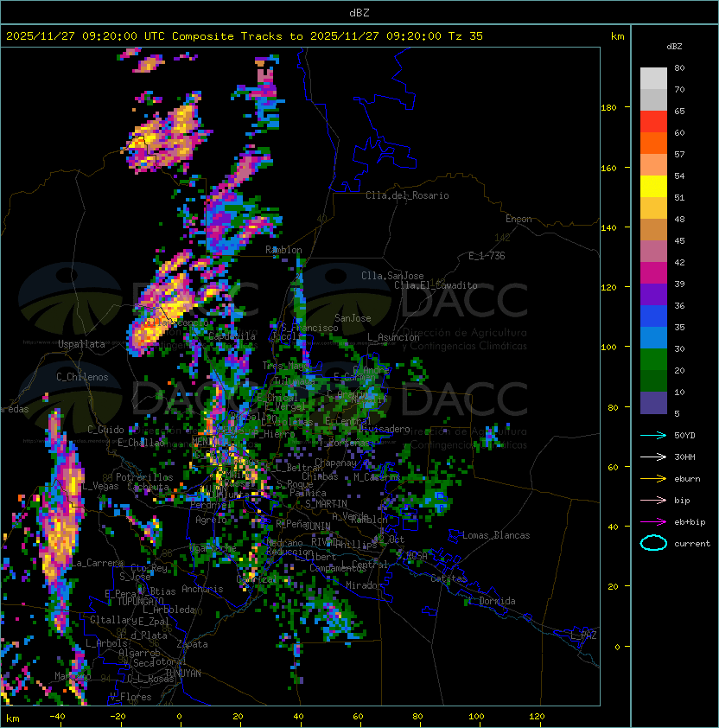Click the yellow eburn arrow in legend
Image resolution: width=719 pixels, height=728 pixels.
pos(653,479)
